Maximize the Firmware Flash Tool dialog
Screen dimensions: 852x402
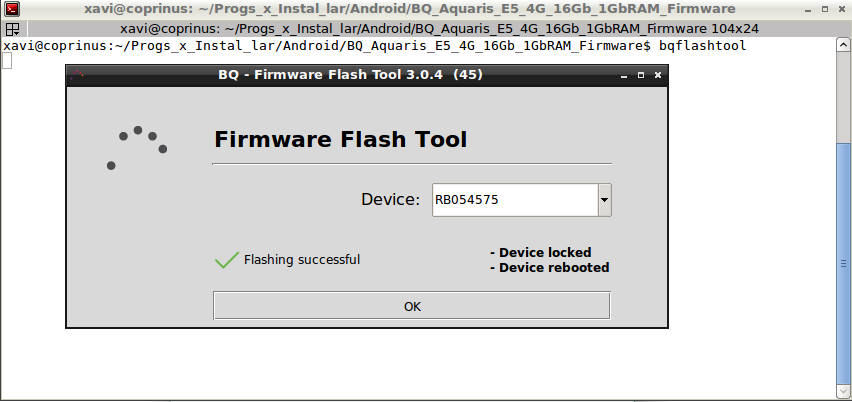639,75
